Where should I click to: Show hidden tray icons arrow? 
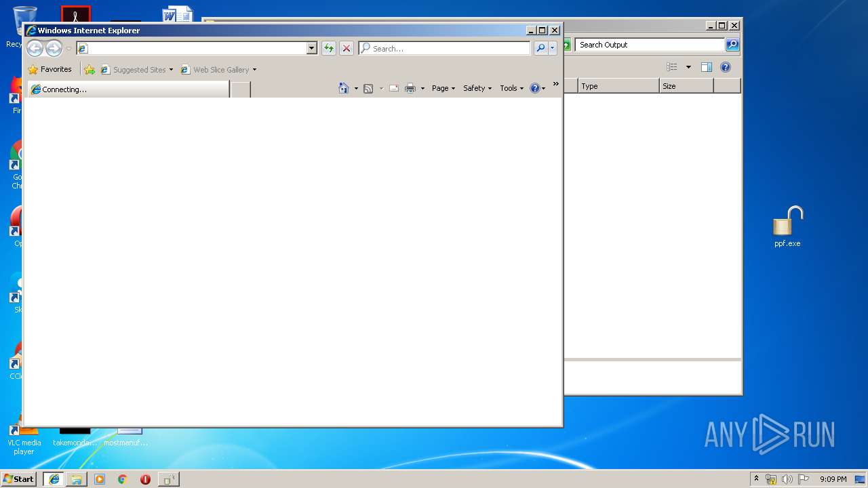coord(757,479)
